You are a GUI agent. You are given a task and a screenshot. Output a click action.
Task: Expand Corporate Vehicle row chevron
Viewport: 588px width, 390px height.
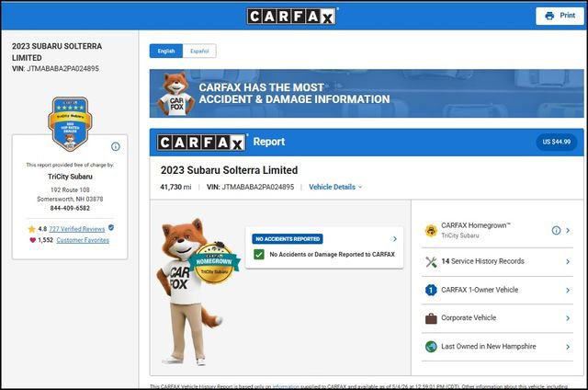point(568,318)
